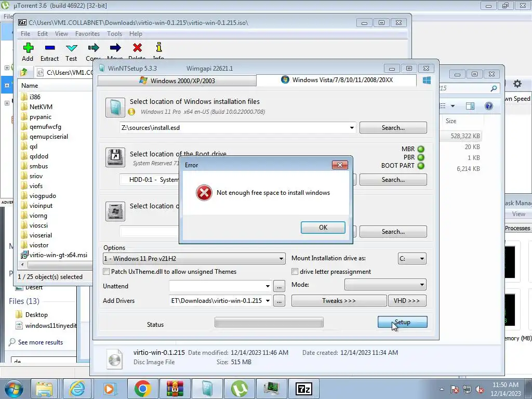This screenshot has height=399, width=532.
Task: Click the VHD >>> button
Action: (x=407, y=301)
